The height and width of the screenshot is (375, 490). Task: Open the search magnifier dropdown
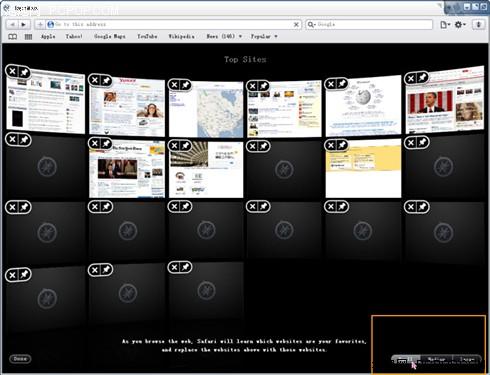(312, 24)
